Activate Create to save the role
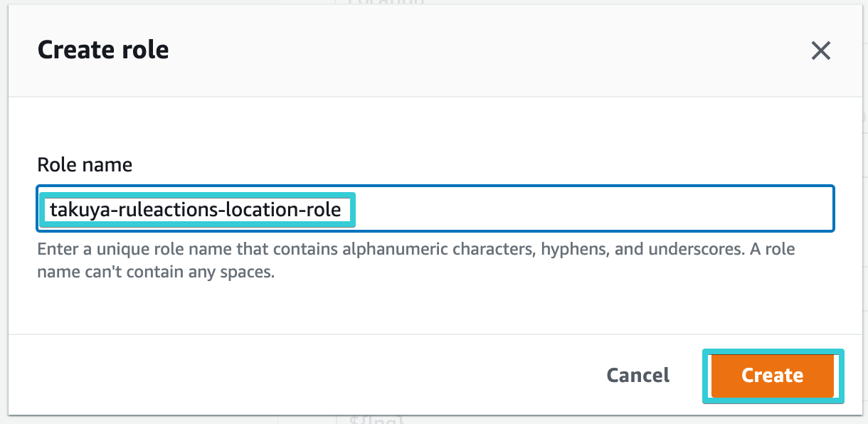868x424 pixels. pyautogui.click(x=773, y=376)
